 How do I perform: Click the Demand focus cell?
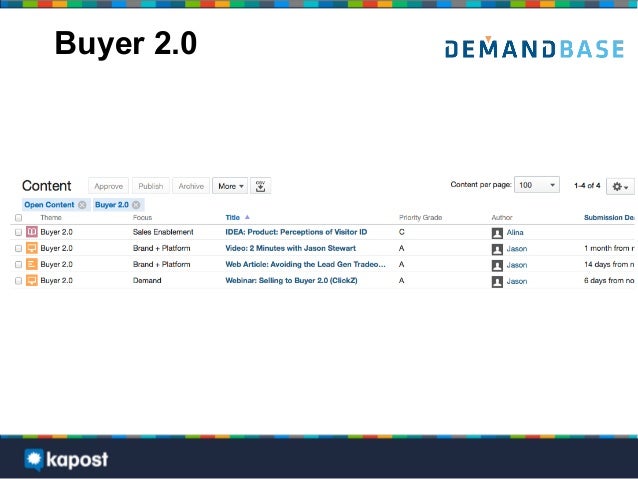point(147,280)
